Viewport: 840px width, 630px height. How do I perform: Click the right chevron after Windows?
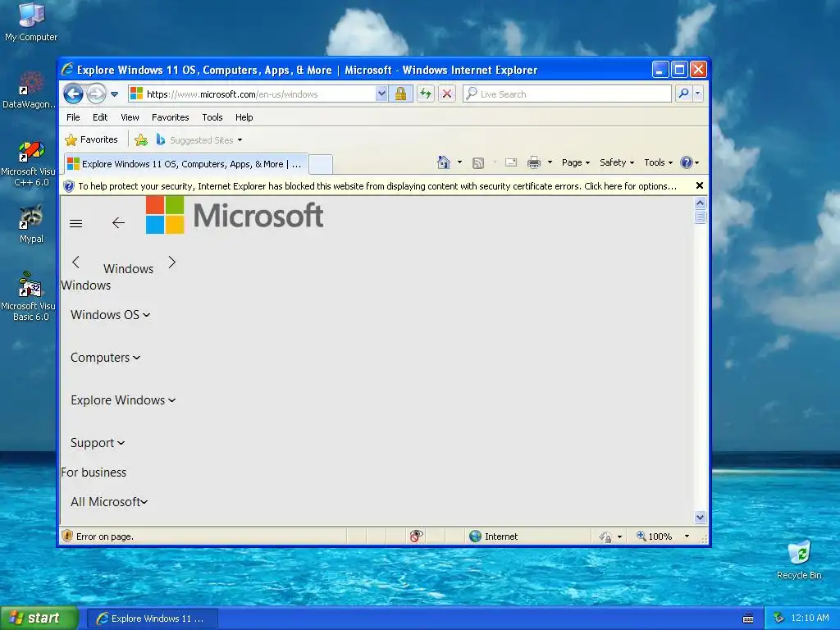pos(172,262)
